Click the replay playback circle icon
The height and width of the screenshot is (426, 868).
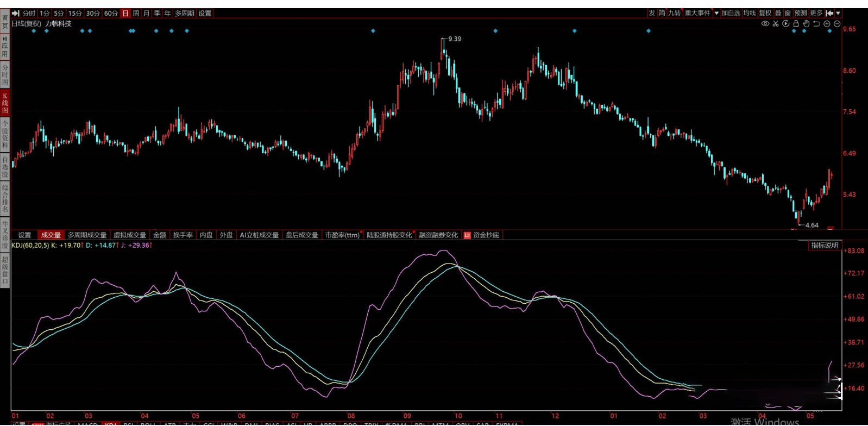(785, 24)
